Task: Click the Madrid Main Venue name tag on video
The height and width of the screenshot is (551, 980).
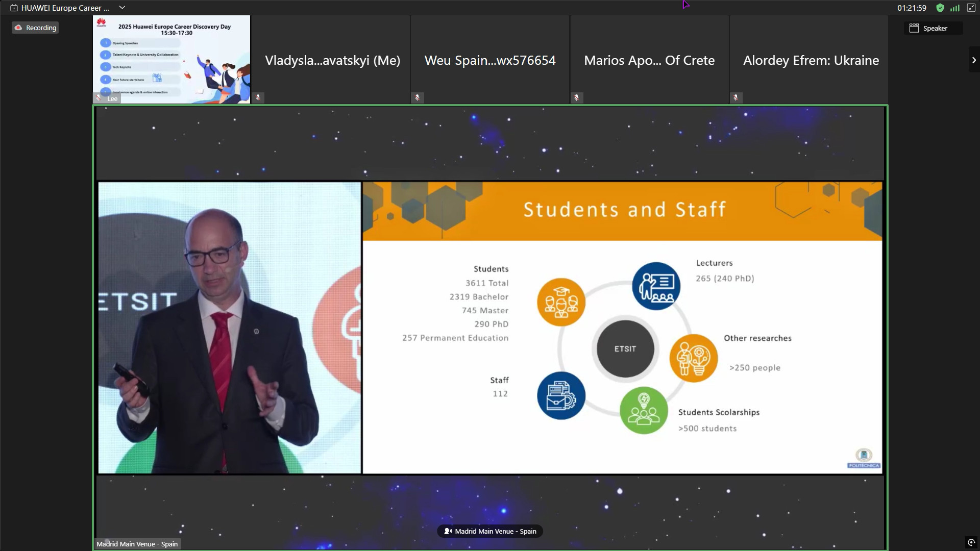Action: coord(137,544)
